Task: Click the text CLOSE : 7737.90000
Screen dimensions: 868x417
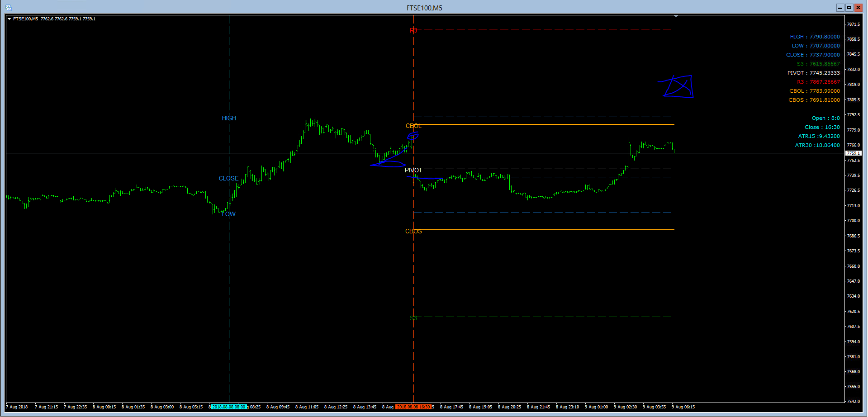Action: tap(813, 55)
